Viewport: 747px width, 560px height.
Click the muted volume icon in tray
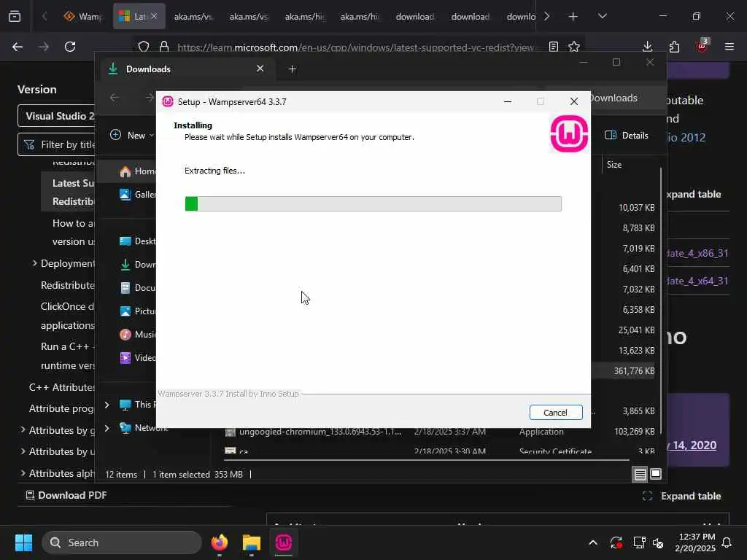click(658, 542)
